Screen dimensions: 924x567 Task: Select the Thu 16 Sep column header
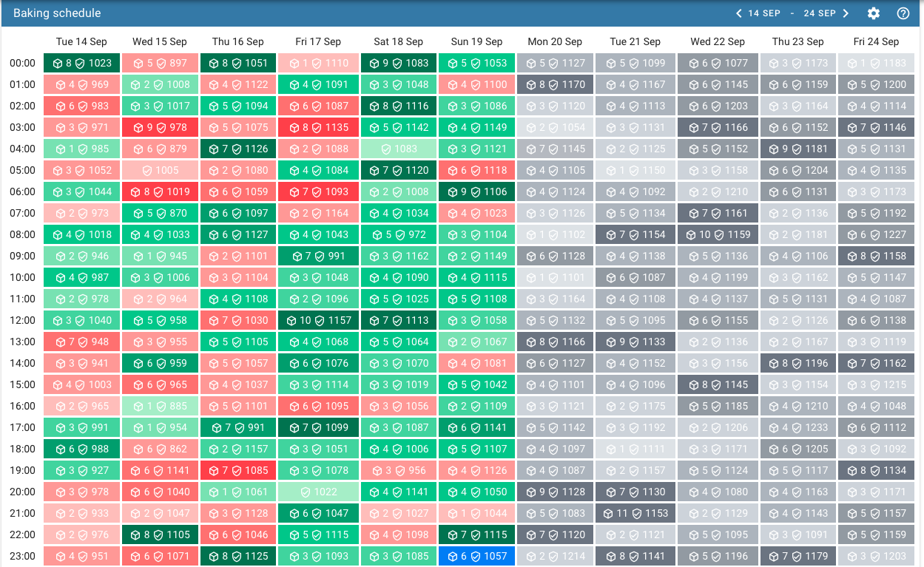click(238, 41)
